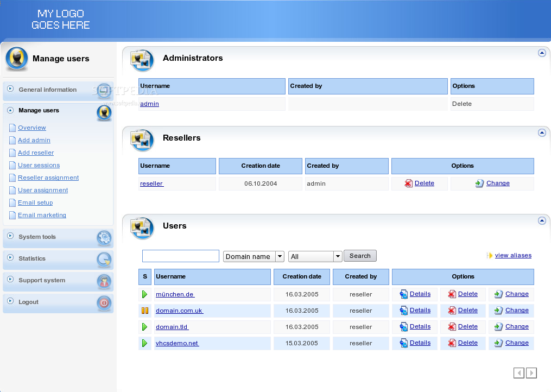This screenshot has height=392, width=551.
Task: Go to next page arrow
Action: [531, 373]
